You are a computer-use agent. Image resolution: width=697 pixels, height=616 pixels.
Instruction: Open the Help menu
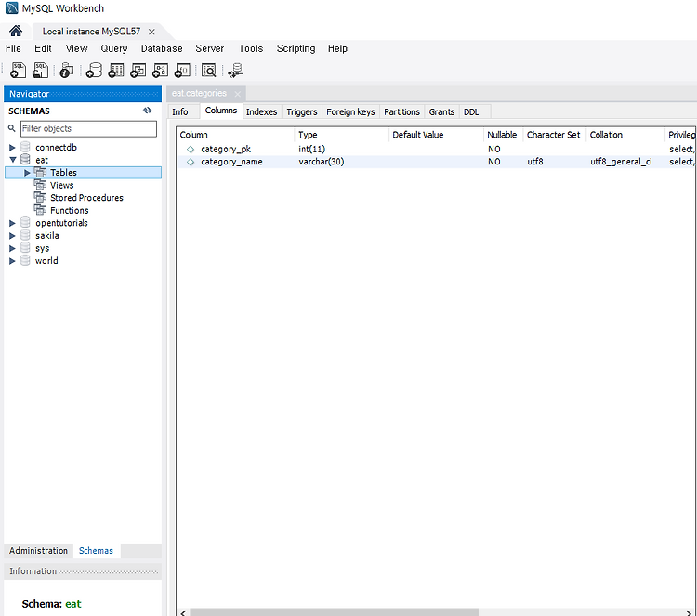(337, 48)
